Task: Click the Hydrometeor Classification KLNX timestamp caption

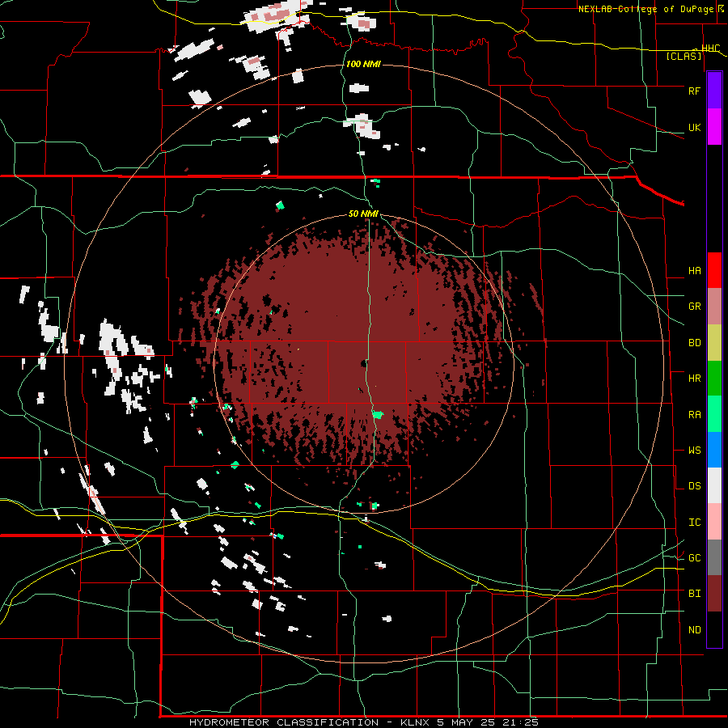Action: (x=363, y=722)
